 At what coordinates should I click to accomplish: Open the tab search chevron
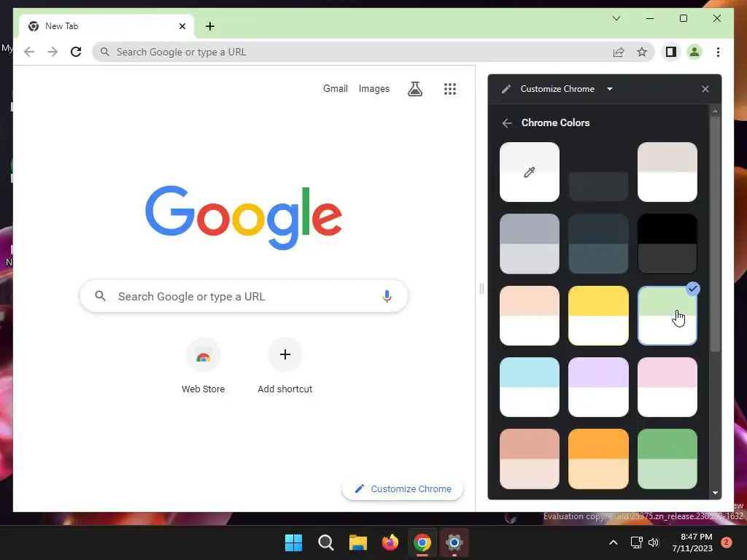pyautogui.click(x=616, y=18)
